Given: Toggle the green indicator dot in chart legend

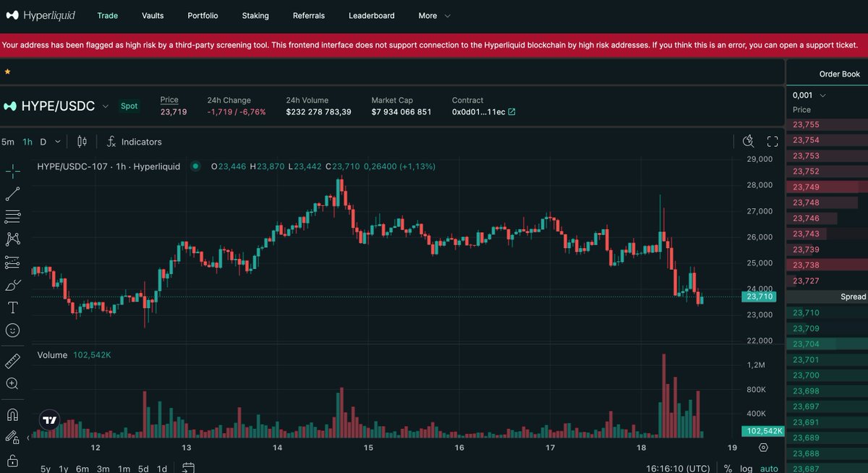Looking at the screenshot, I should coord(195,166).
